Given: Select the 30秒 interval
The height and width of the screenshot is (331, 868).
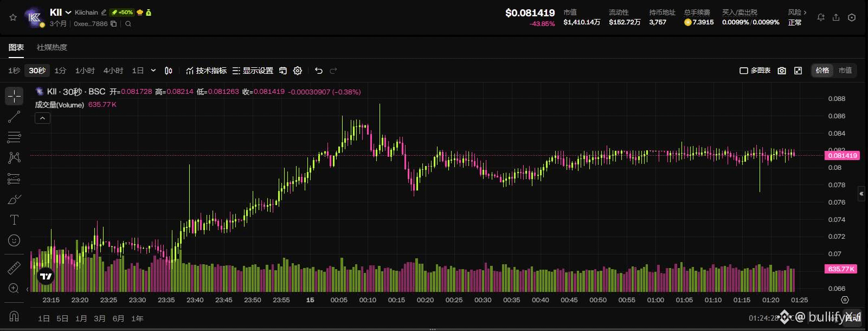Looking at the screenshot, I should coord(37,71).
